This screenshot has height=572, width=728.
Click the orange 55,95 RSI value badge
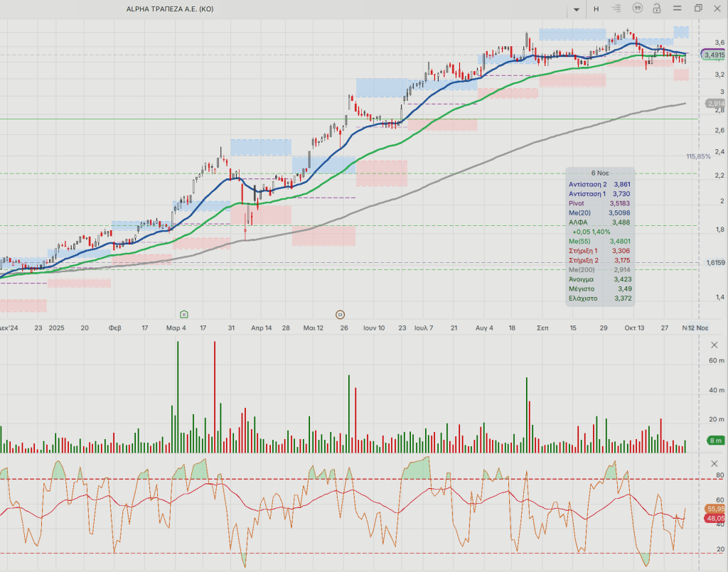pos(714,509)
